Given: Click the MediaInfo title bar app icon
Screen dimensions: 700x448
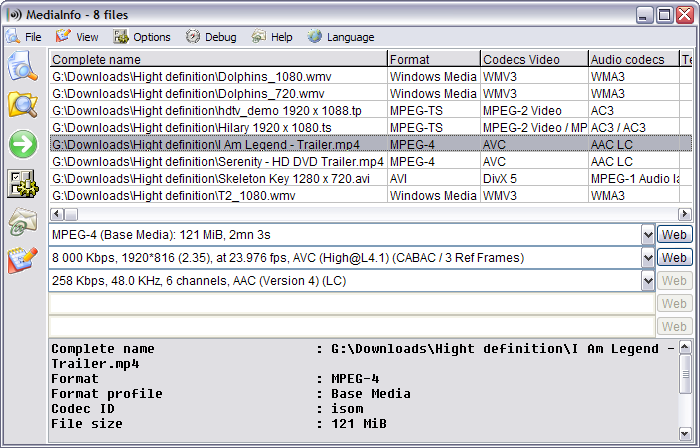Looking at the screenshot, I should point(14,15).
